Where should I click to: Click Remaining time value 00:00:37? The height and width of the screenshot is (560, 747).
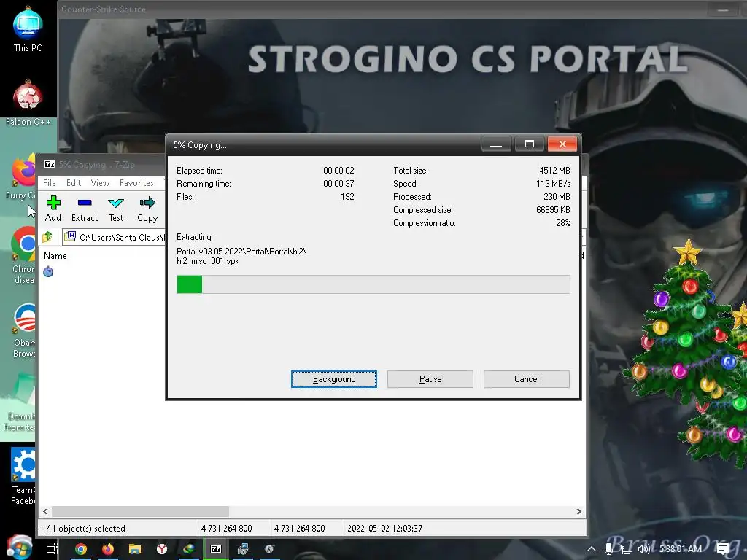tap(338, 183)
